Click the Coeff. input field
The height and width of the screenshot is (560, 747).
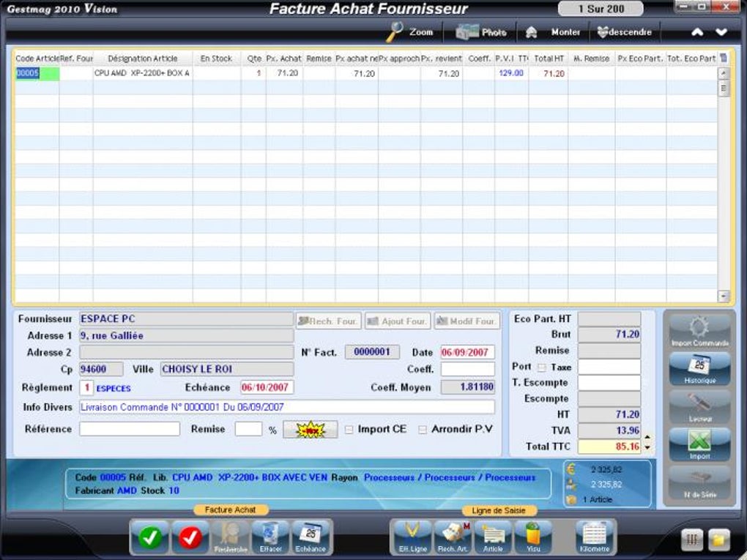click(x=467, y=369)
